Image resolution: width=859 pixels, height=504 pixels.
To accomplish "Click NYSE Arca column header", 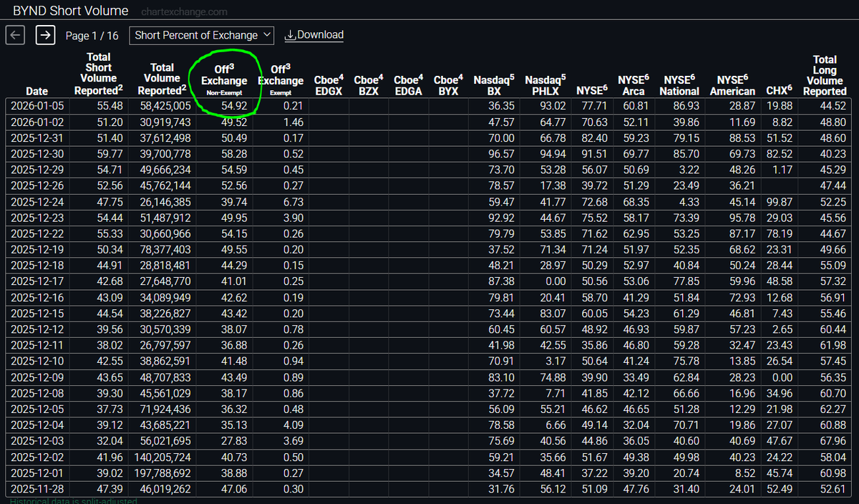I will click(x=634, y=85).
